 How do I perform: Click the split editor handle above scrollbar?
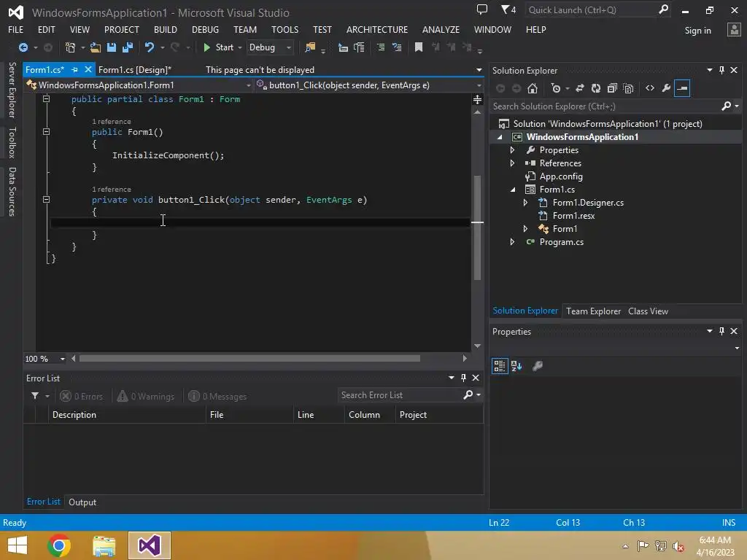tap(477, 99)
